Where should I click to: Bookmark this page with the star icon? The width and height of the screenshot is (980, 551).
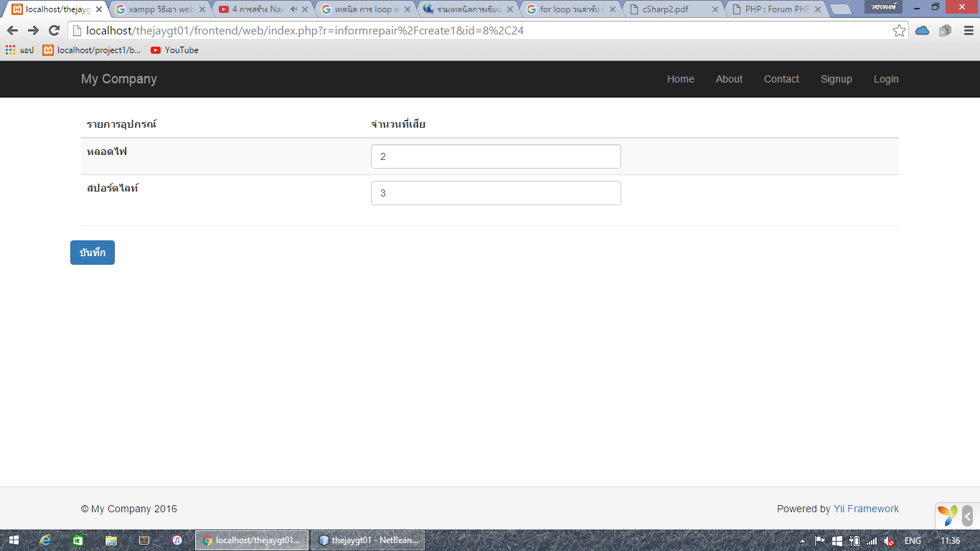(899, 31)
